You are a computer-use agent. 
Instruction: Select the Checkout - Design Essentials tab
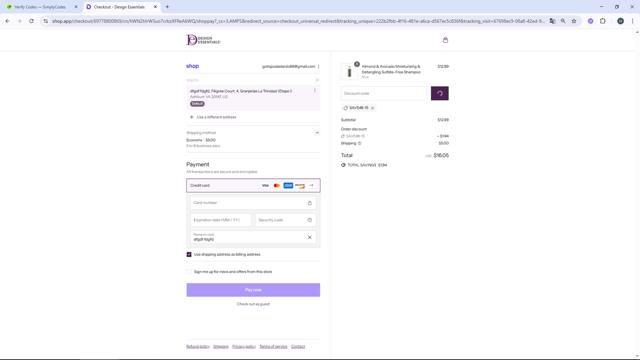coord(120,7)
